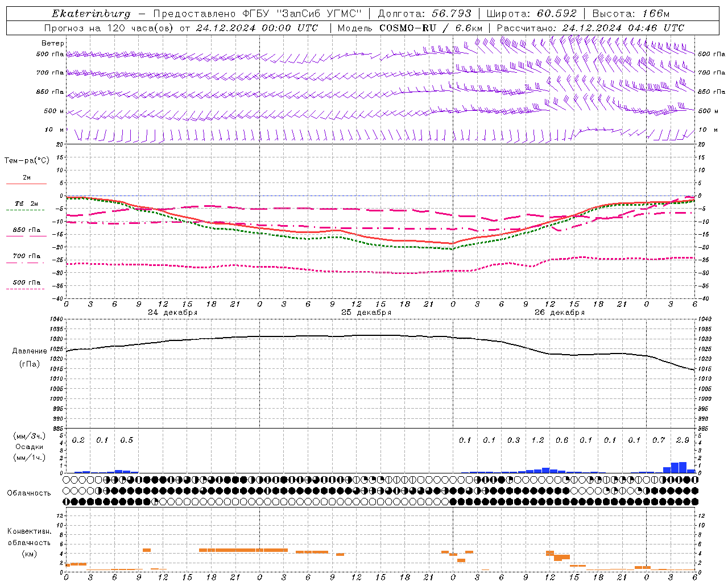Pick the green dashed line sample under 'Td 2м'
The width and height of the screenshot is (728, 582).
coord(26,210)
